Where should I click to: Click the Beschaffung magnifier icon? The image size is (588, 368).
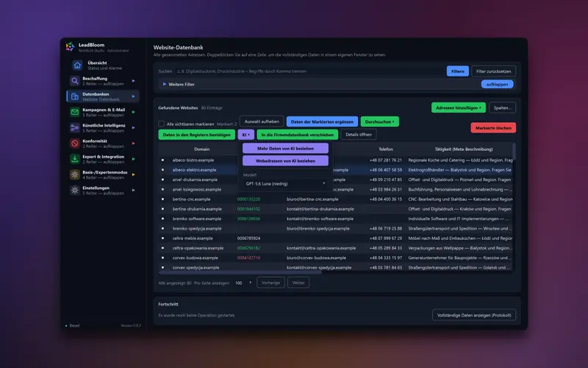75,81
